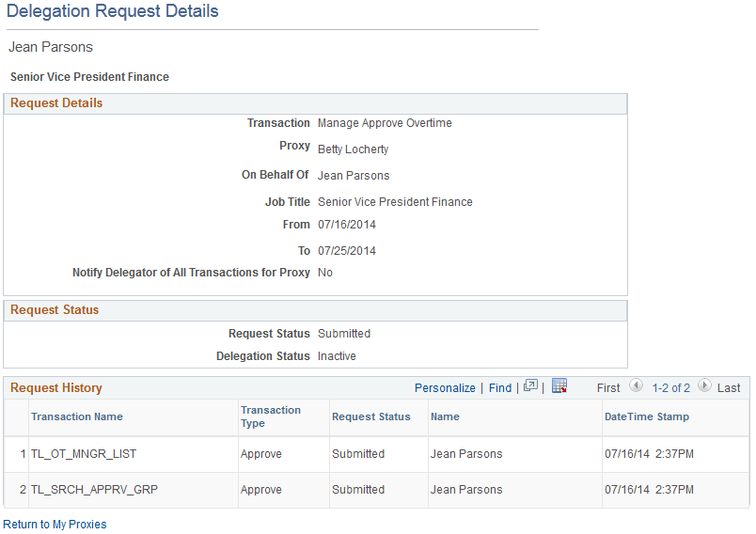Sort by Name column header
The height and width of the screenshot is (534, 756).
(445, 416)
